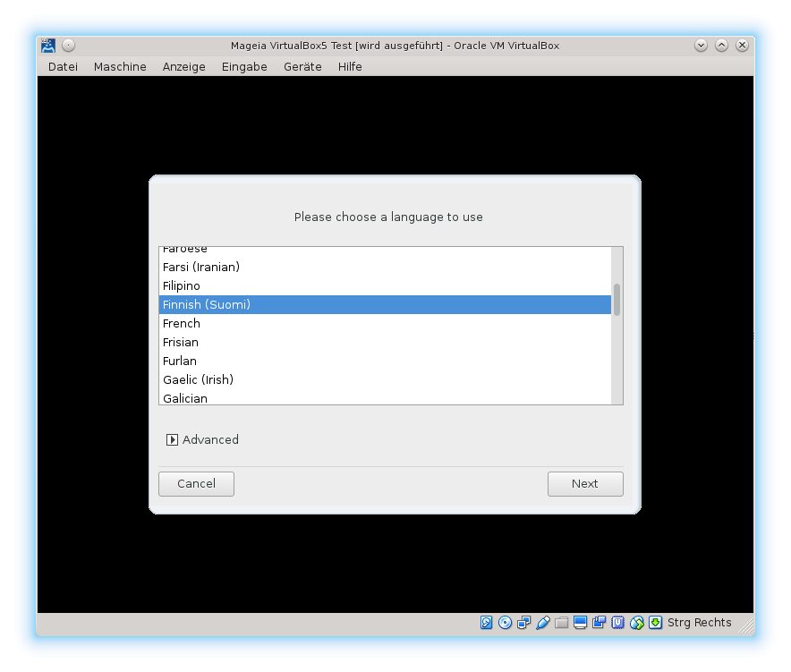Open the Datei menu
The image size is (791, 672).
point(63,66)
